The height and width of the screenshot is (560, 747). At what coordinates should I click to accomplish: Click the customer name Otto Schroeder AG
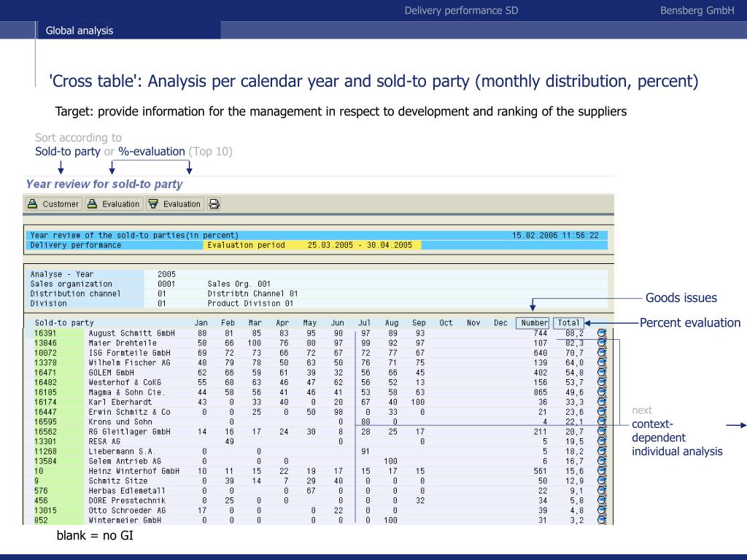point(127,510)
